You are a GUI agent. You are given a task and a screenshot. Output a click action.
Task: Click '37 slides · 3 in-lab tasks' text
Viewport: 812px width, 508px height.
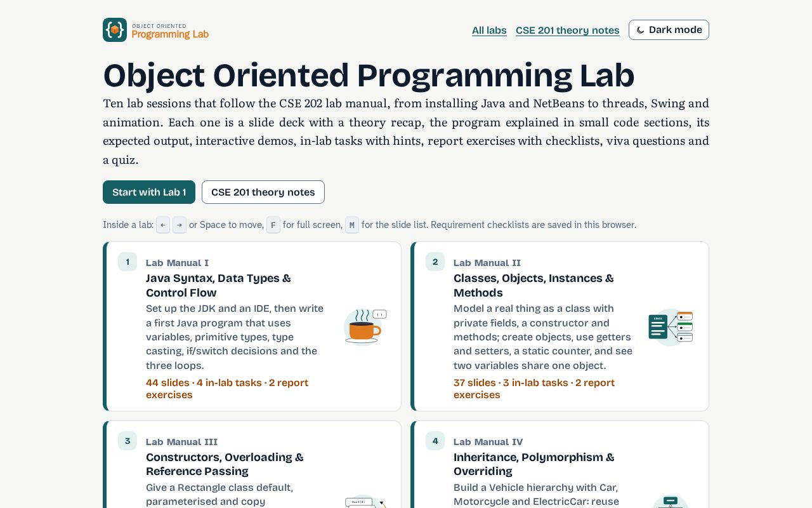(511, 383)
